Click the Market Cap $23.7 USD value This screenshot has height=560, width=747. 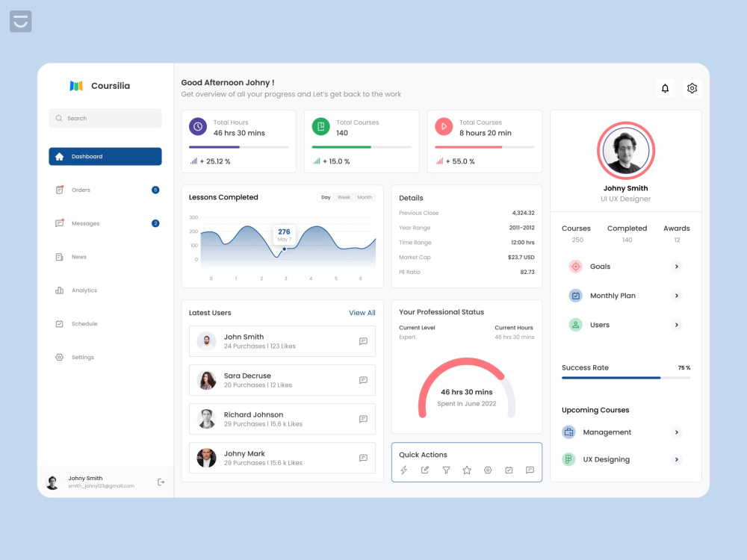[521, 257]
